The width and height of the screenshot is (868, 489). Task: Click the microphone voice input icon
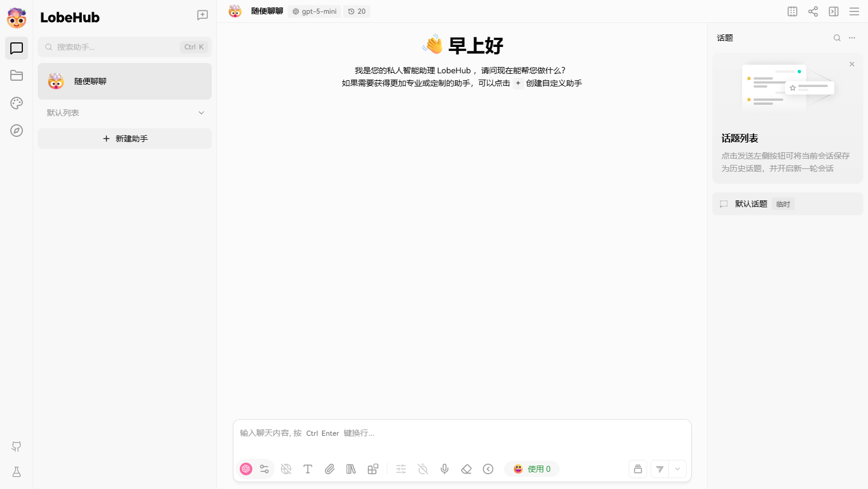(445, 469)
